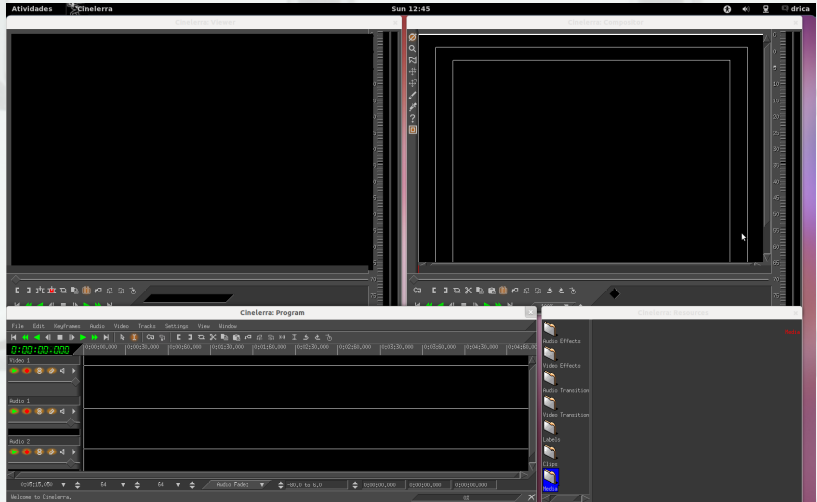The width and height of the screenshot is (817, 502).
Task: Open the second 64 track zoom dropdown
Action: [x=178, y=485]
